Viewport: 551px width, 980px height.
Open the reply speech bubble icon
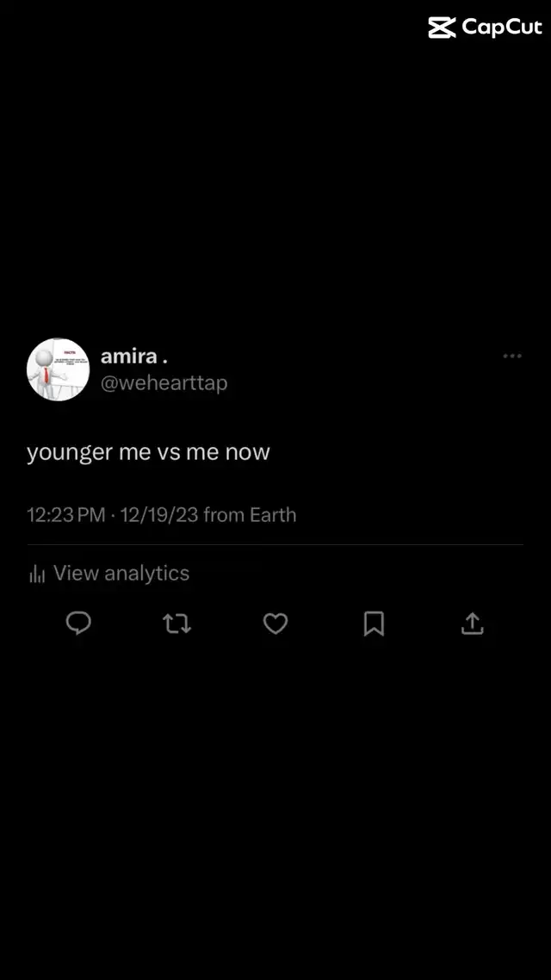coord(78,623)
